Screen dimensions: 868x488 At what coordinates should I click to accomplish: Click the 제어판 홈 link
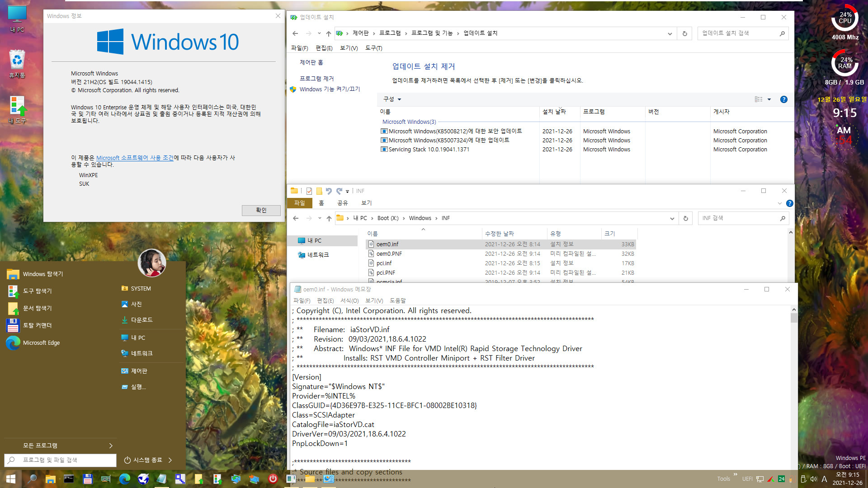[311, 62]
